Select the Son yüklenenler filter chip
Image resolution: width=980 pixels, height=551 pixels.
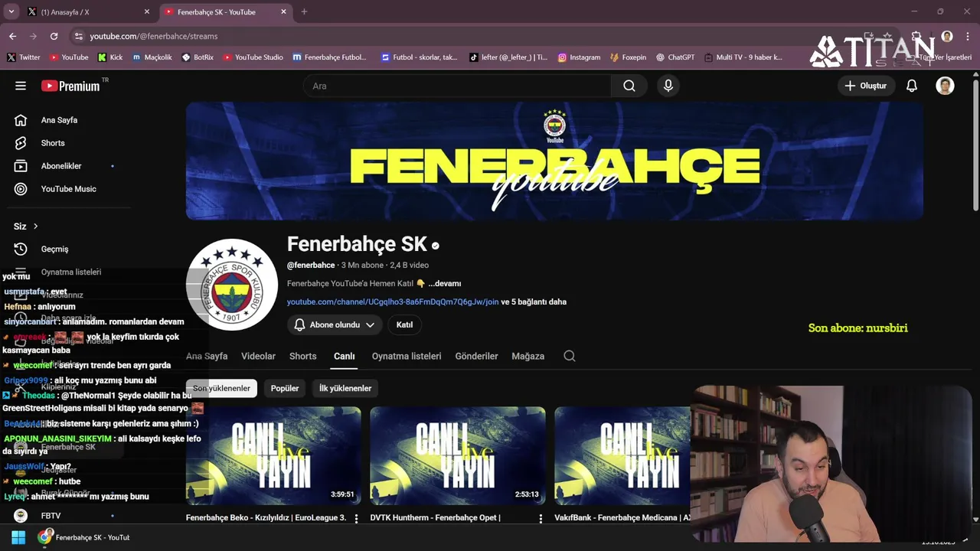click(x=221, y=388)
